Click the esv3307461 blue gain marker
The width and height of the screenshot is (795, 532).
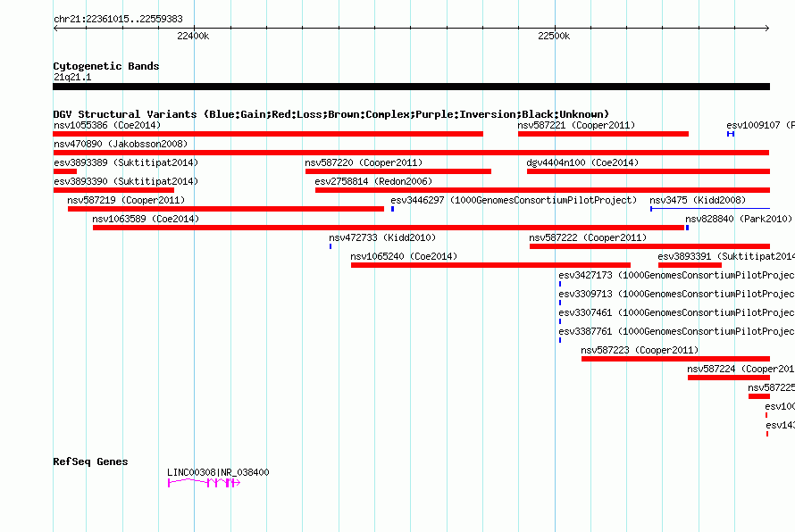pos(560,321)
